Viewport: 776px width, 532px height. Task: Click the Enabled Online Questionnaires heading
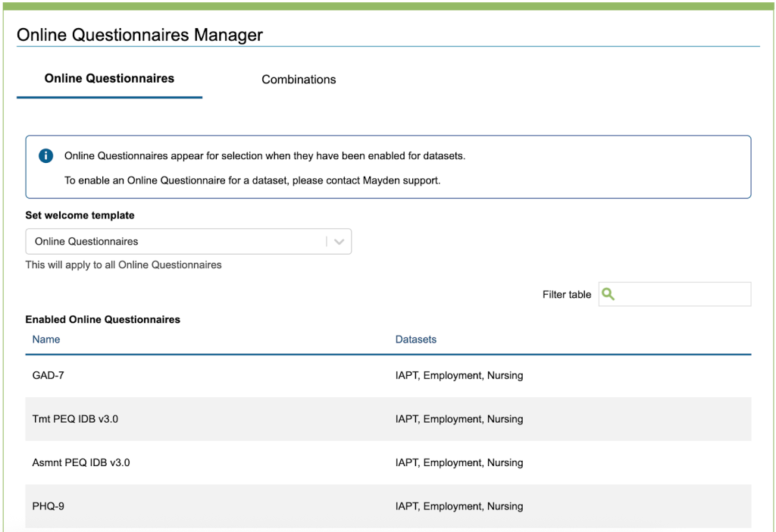pos(103,320)
